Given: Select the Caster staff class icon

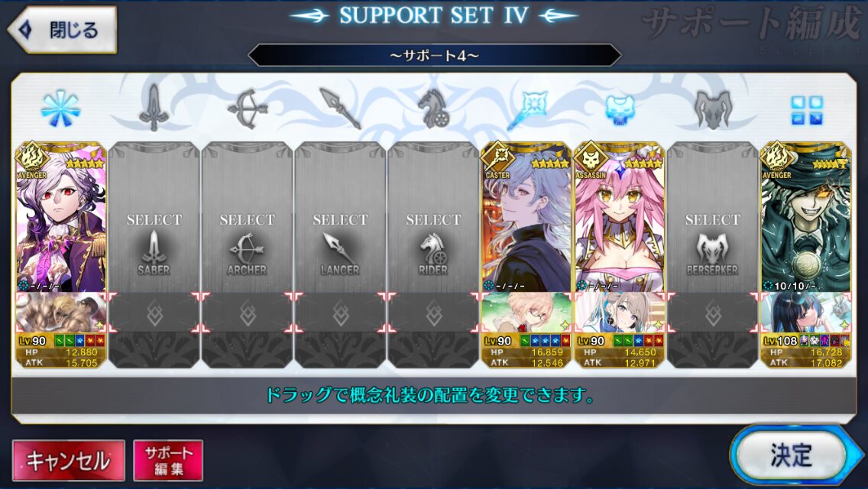Looking at the screenshot, I should point(526,109).
